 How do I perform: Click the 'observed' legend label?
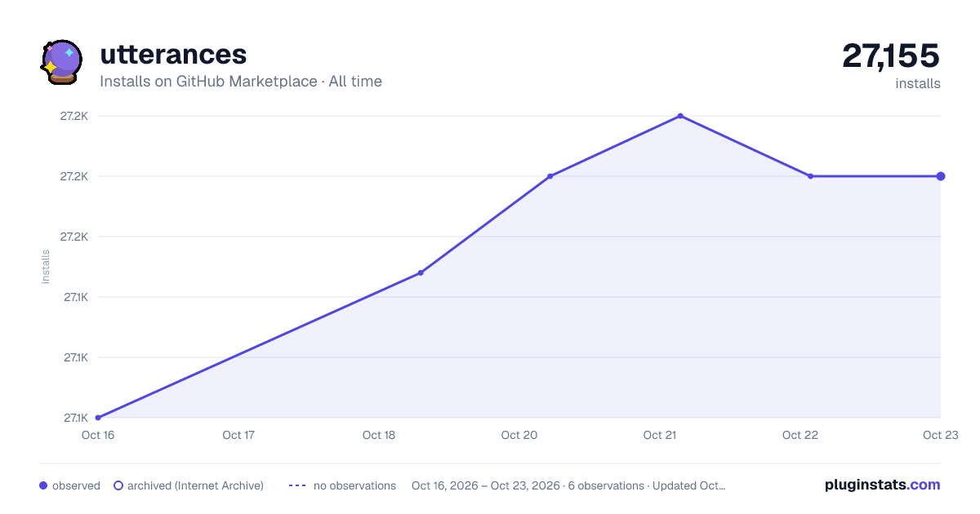pyautogui.click(x=76, y=485)
